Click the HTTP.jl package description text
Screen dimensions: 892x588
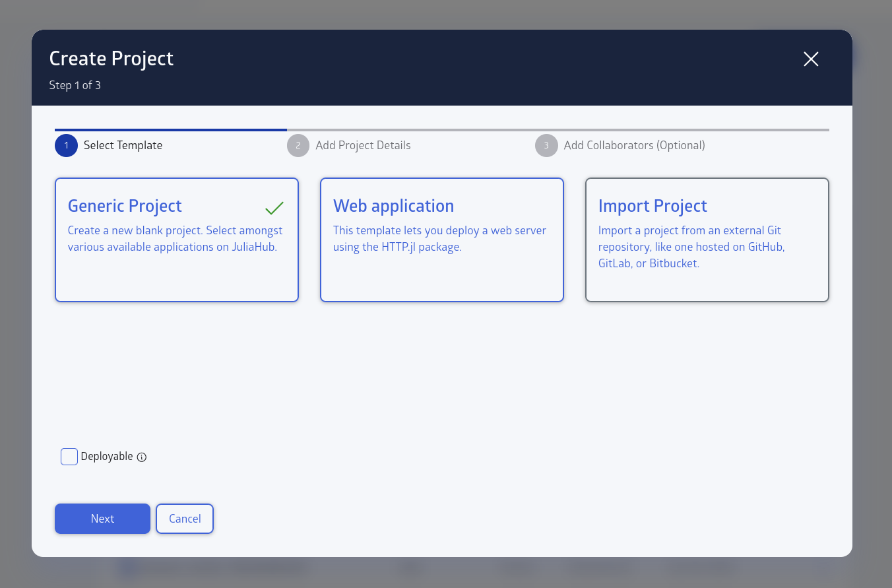[440, 239]
